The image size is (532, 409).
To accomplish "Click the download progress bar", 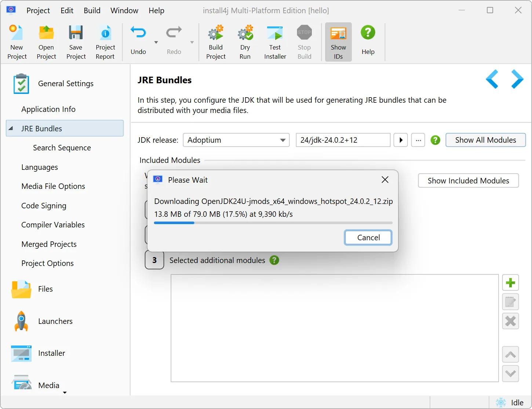I will click(273, 223).
